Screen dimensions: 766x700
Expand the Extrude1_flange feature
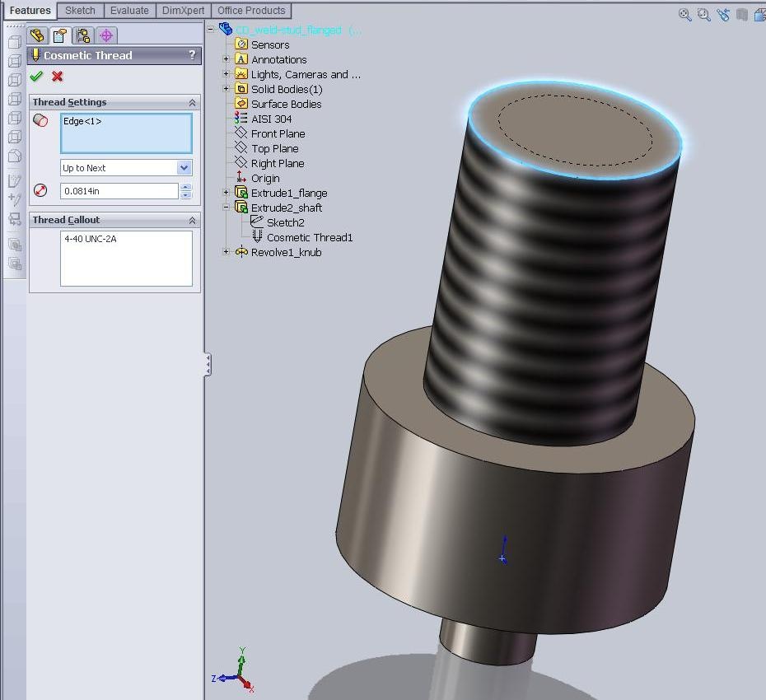coord(226,193)
